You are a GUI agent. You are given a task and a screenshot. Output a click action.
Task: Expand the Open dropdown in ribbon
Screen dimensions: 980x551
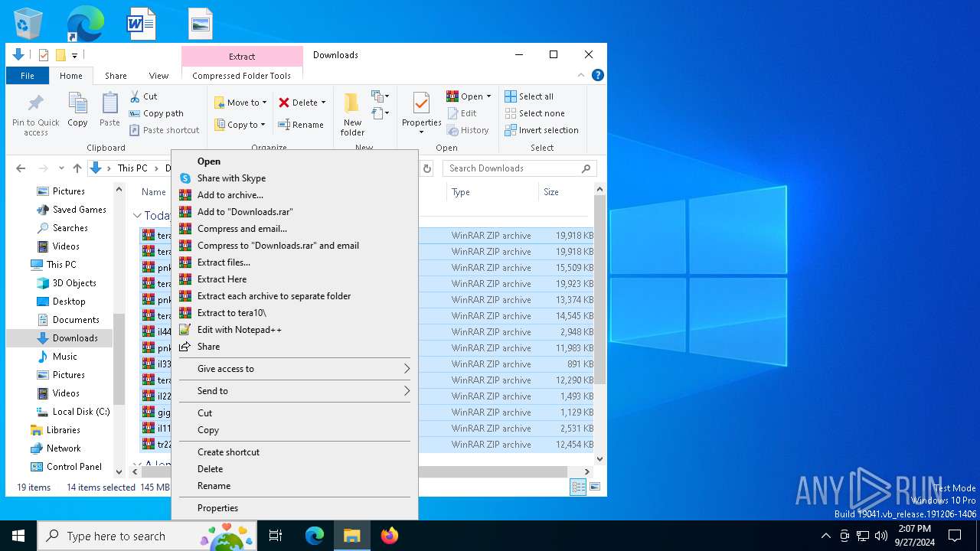coord(488,96)
